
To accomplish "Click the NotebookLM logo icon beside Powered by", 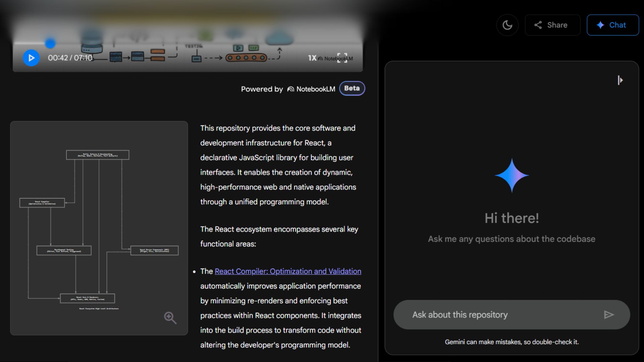I will [290, 89].
